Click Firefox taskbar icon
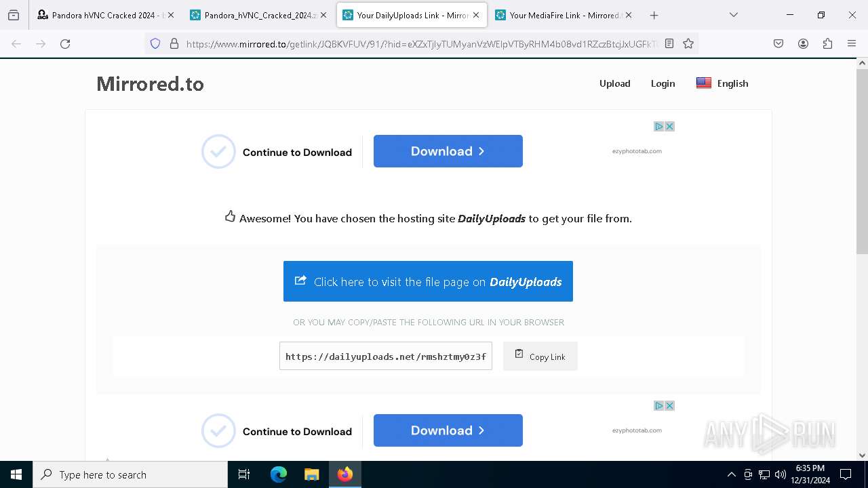 click(x=345, y=474)
